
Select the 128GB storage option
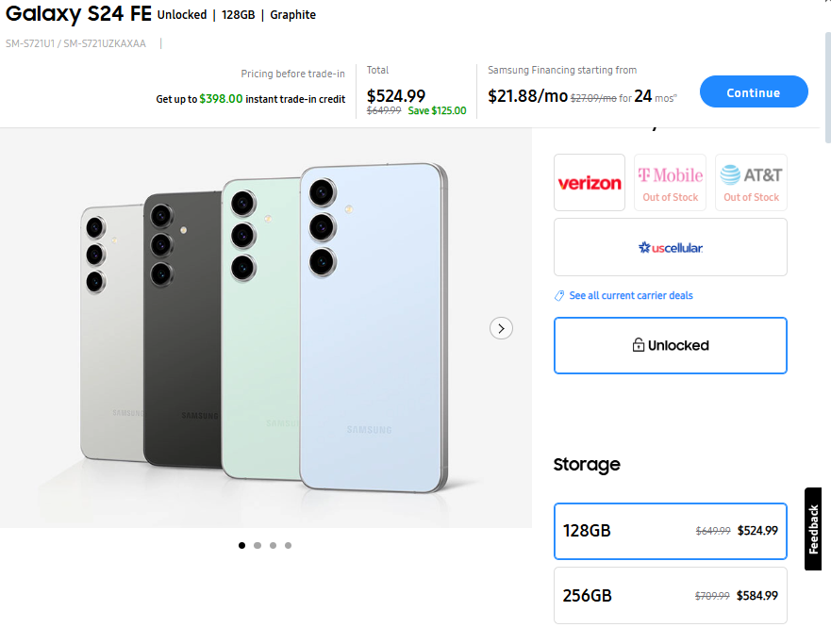670,531
